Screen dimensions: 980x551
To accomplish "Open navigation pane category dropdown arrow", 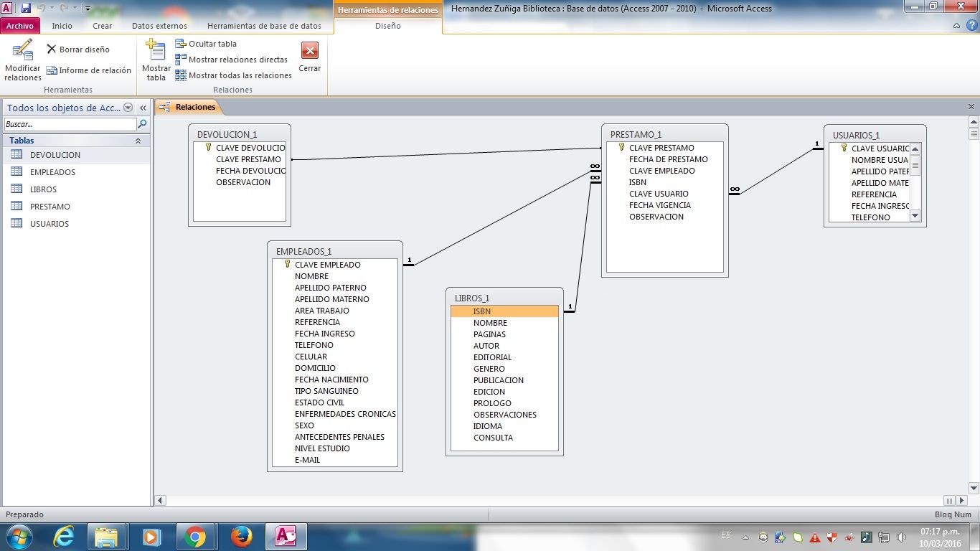I will pos(128,108).
